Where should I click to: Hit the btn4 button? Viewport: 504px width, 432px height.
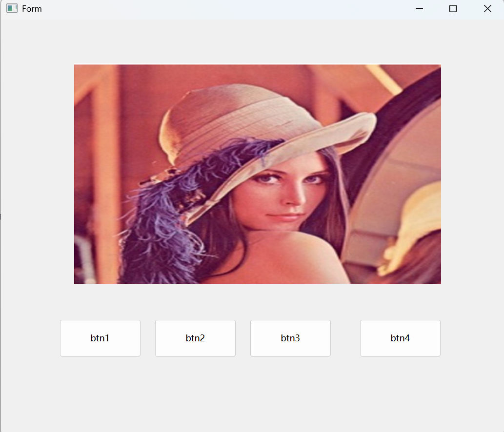click(x=400, y=338)
